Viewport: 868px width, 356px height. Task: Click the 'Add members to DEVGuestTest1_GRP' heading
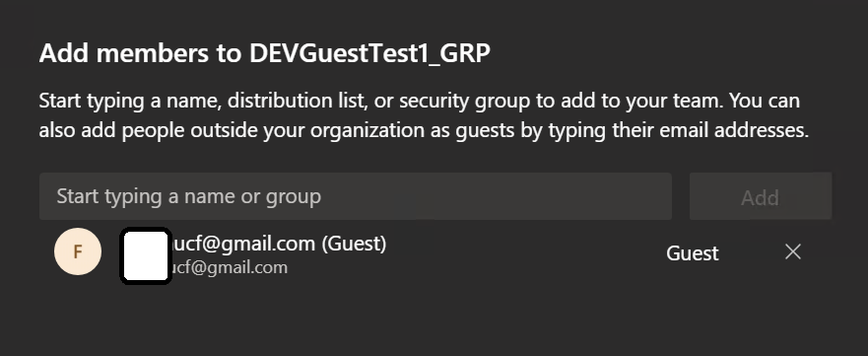tap(265, 53)
